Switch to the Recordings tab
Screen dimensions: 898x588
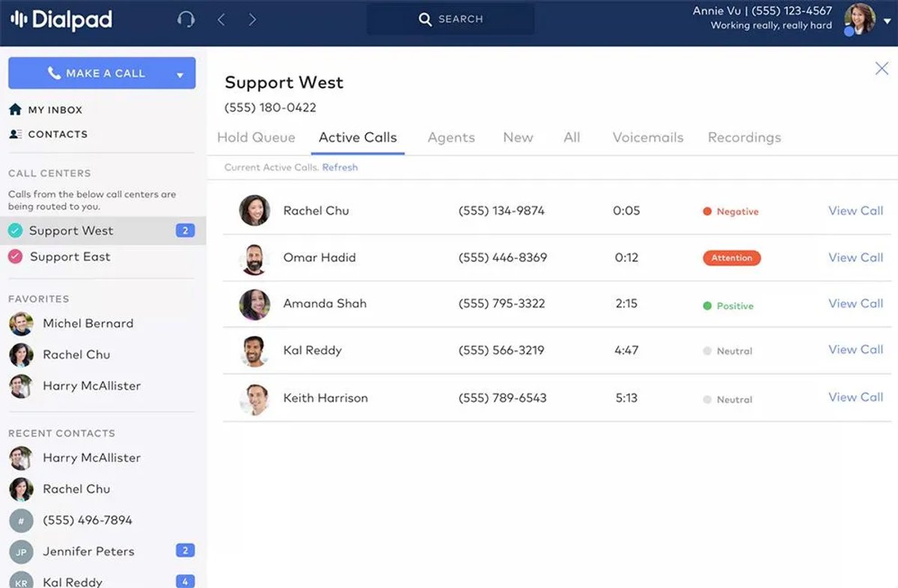click(x=745, y=138)
